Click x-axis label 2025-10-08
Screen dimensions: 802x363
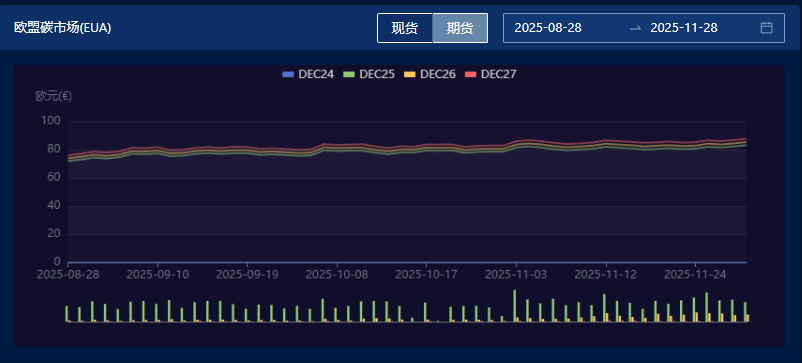(x=337, y=275)
